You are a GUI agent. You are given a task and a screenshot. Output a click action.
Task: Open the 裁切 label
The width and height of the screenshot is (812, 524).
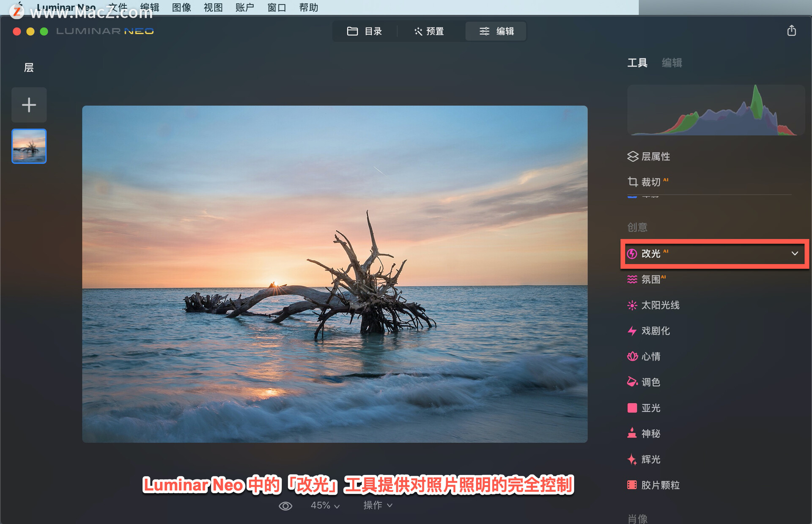[x=650, y=182]
